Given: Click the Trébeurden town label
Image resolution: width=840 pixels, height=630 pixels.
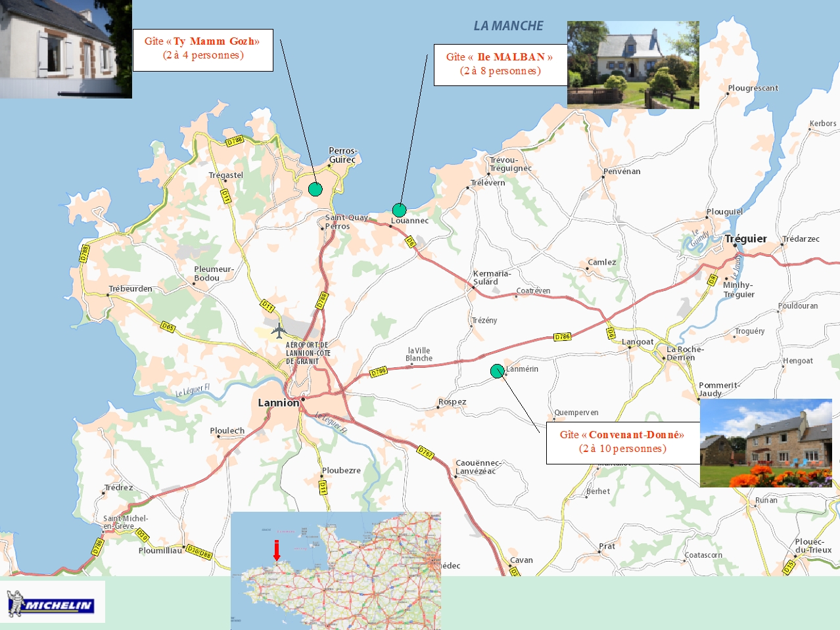Looking at the screenshot, I should (131, 289).
